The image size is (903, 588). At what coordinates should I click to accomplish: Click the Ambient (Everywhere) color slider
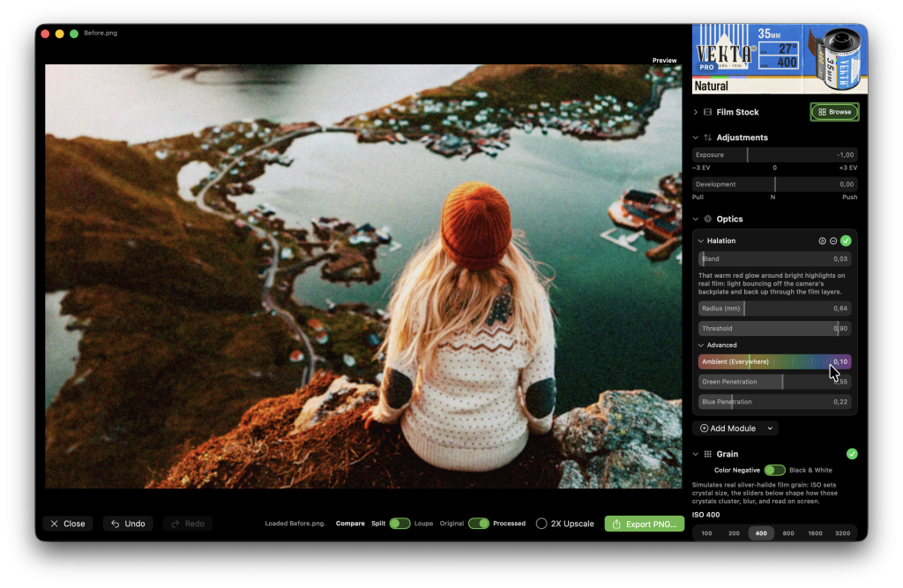pyautogui.click(x=774, y=361)
